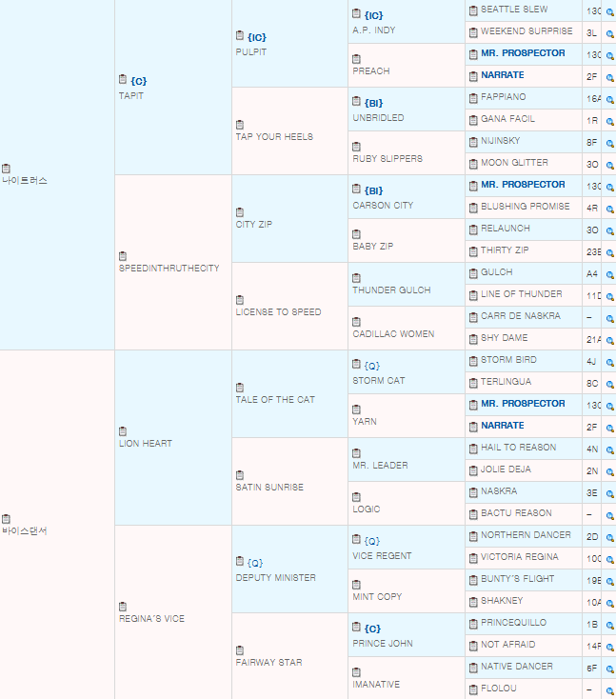Open the NARRATE link under YARN
This screenshot has height=699, width=616.
coord(503,426)
